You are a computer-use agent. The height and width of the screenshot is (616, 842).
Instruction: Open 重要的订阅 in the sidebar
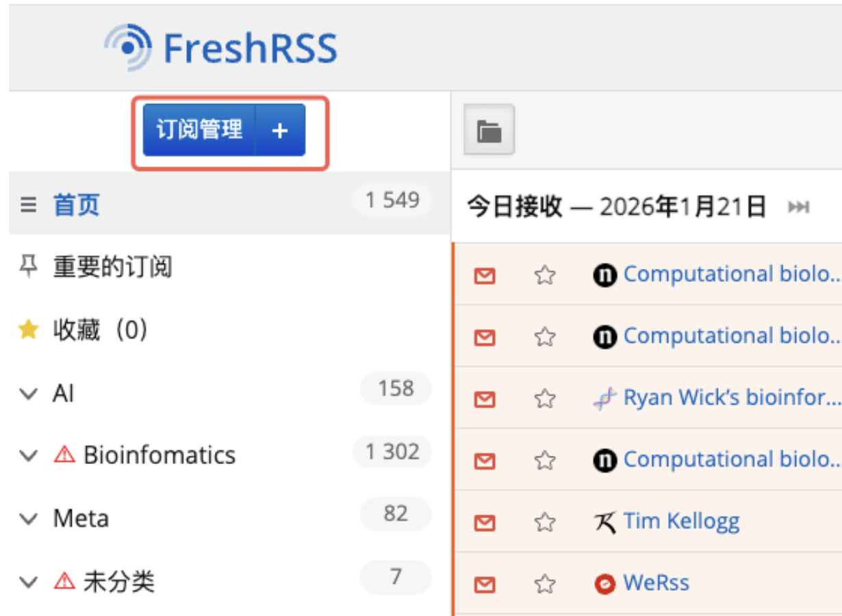pos(112,267)
